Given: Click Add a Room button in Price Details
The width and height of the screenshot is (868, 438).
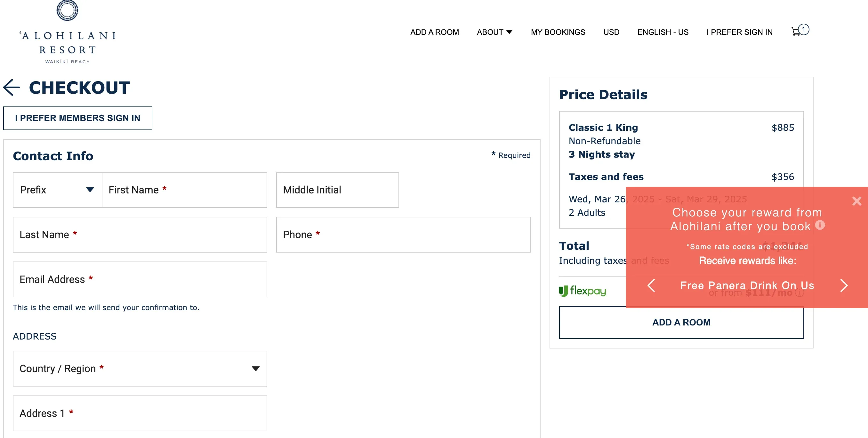Looking at the screenshot, I should click(x=681, y=323).
